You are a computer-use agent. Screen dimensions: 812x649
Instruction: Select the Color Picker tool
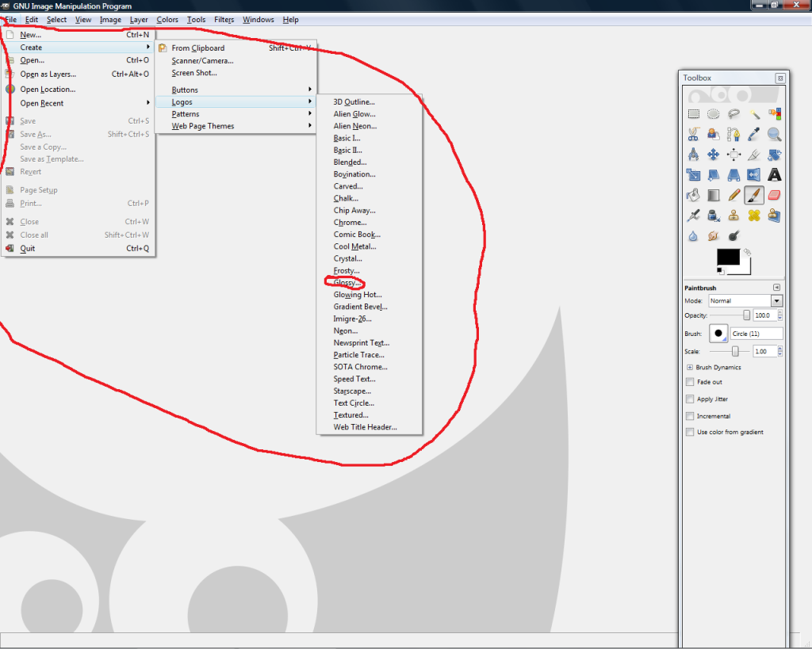(x=754, y=134)
